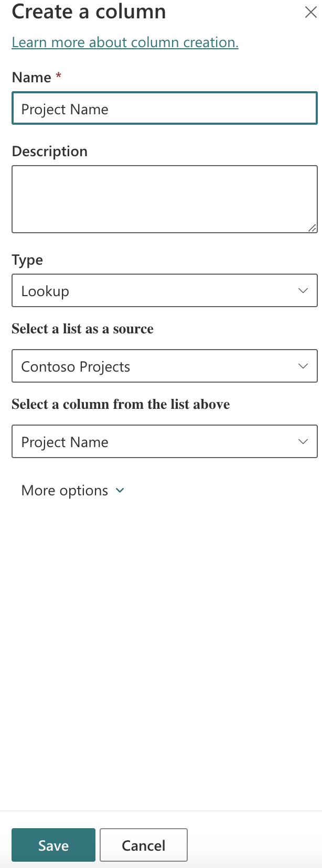The image size is (322, 868).
Task: Collapse the More options disclosure
Action: click(x=72, y=491)
